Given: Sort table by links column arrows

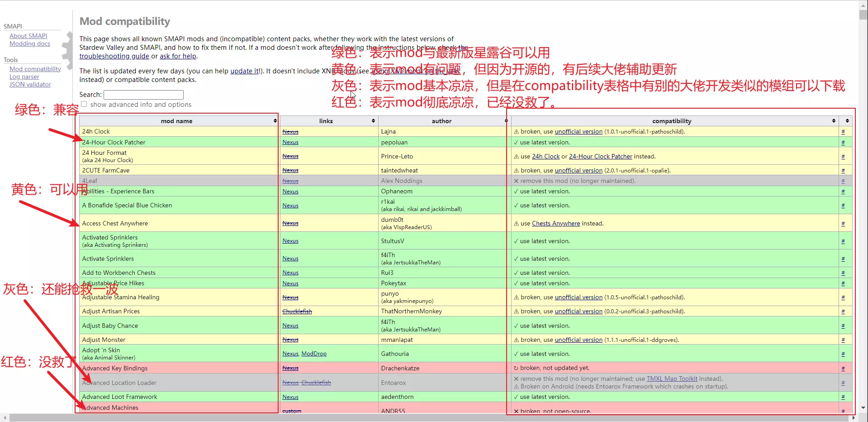Looking at the screenshot, I should coord(373,121).
